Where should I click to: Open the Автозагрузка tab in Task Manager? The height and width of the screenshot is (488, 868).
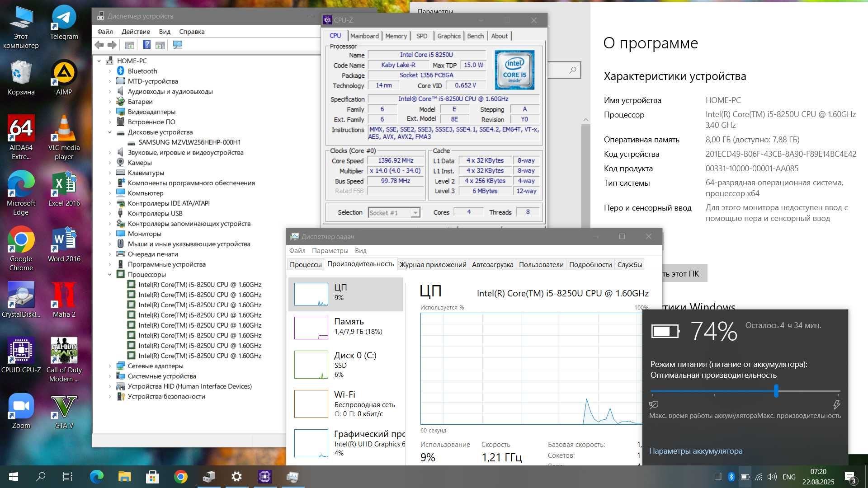(492, 264)
